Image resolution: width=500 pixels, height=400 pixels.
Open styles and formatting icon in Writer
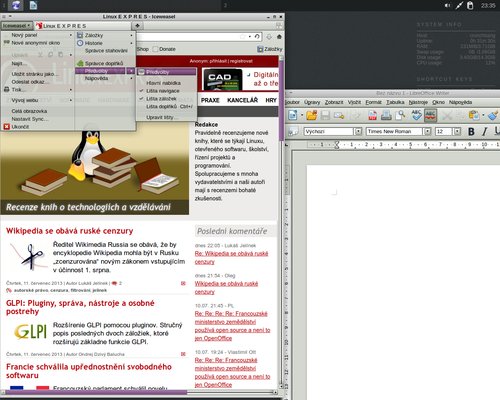pos(293,132)
